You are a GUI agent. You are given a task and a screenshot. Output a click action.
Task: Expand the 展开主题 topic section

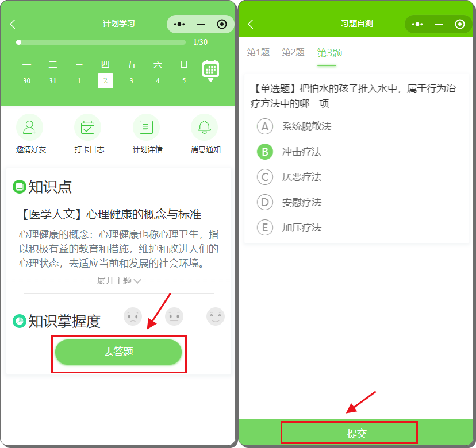(118, 281)
